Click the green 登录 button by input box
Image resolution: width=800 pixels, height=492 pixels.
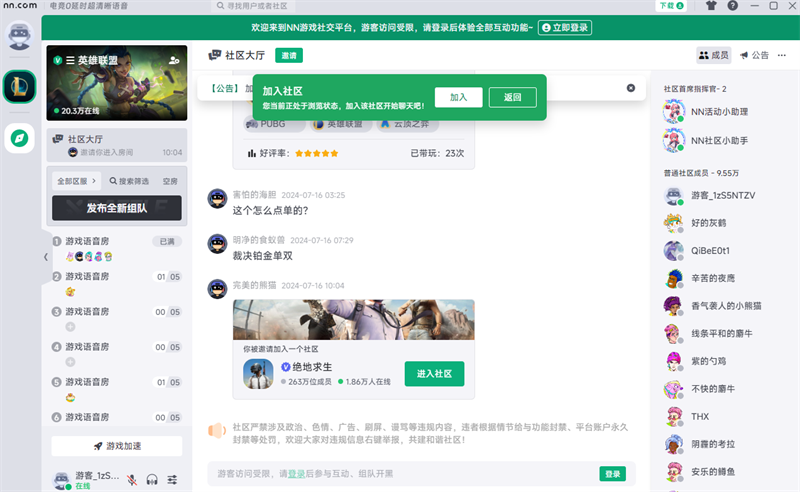(612, 474)
